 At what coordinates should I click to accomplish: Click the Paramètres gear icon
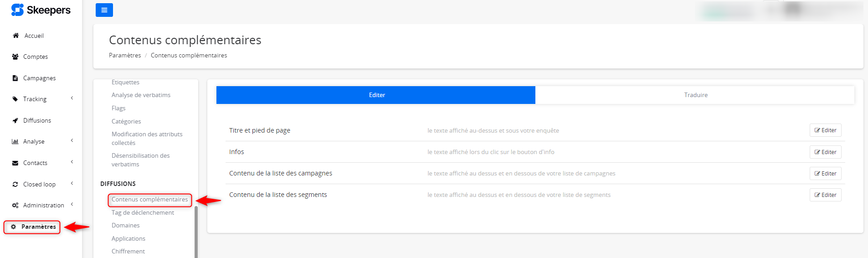[x=14, y=227]
